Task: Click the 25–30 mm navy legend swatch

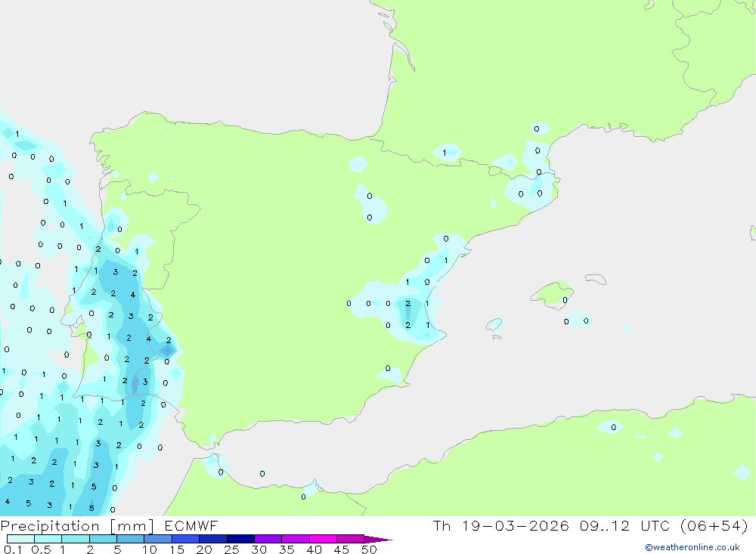Action: point(240,539)
